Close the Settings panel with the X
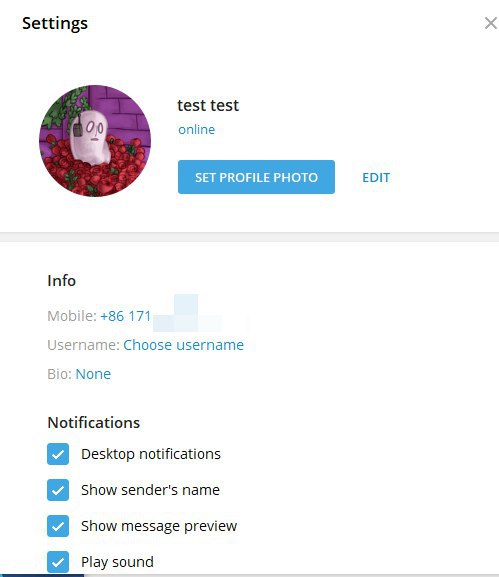Screen dimensions: 499x577 tap(491, 23)
